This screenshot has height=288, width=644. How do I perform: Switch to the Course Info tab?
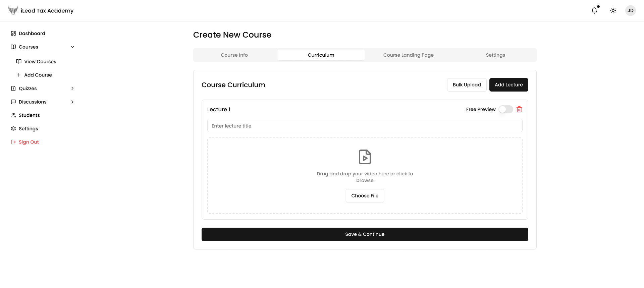(x=234, y=55)
